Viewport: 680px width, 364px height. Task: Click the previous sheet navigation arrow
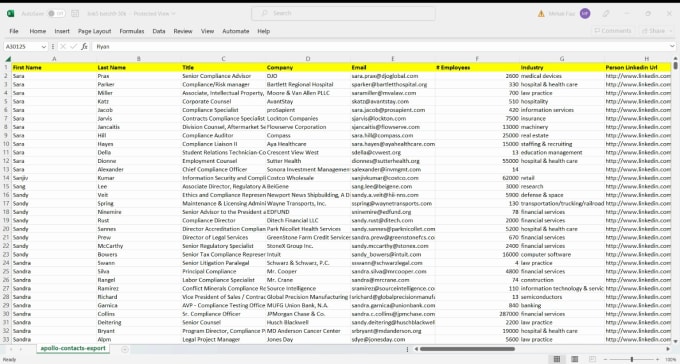click(x=10, y=349)
